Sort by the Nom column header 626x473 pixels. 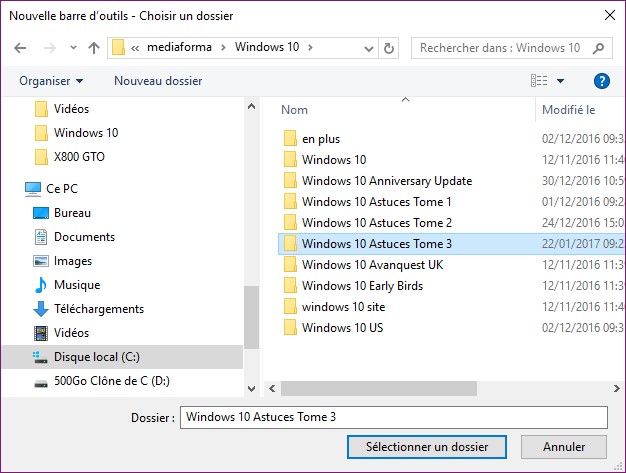[295, 110]
